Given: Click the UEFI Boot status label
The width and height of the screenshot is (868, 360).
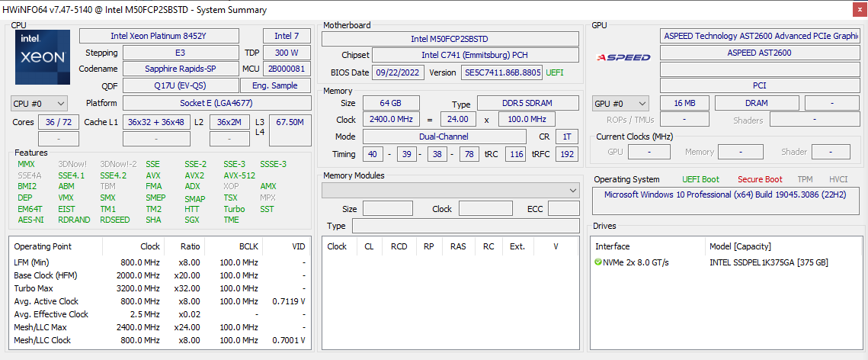Looking at the screenshot, I should (701, 179).
